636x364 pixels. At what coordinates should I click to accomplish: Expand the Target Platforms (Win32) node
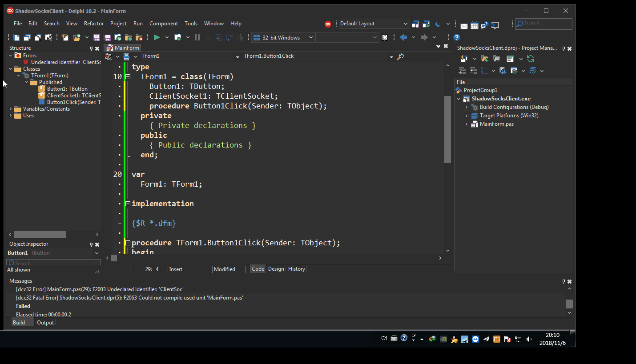click(466, 115)
